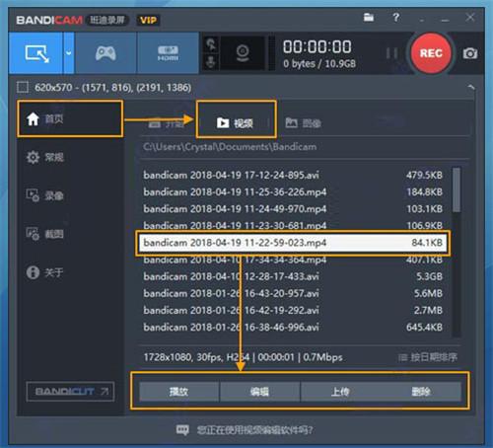Image resolution: width=493 pixels, height=448 pixels.
Task: Click rectangle selection icon beside 620x570
Action: (23, 88)
